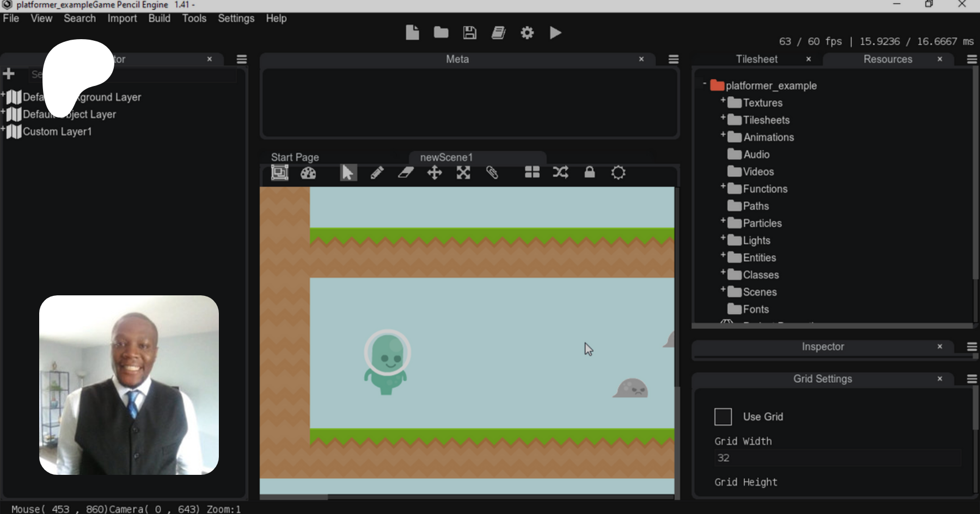Screen dimensions: 980x514
Task: Switch to the Start Page tab
Action: pyautogui.click(x=295, y=157)
